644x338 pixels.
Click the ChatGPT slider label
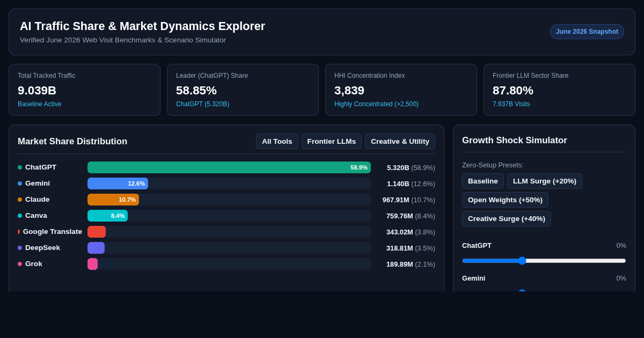coord(477,245)
